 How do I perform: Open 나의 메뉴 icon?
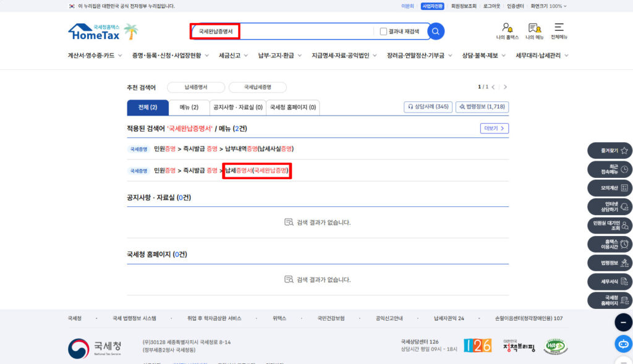click(535, 31)
